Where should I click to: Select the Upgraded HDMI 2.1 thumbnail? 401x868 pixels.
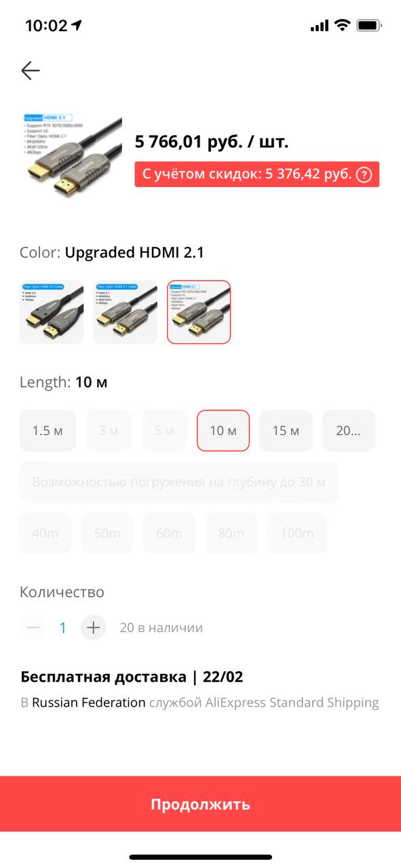(199, 312)
